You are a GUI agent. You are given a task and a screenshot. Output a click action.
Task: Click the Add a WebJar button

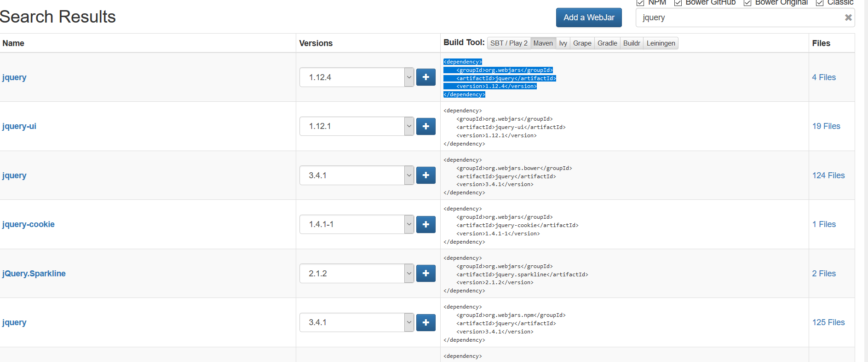(589, 18)
